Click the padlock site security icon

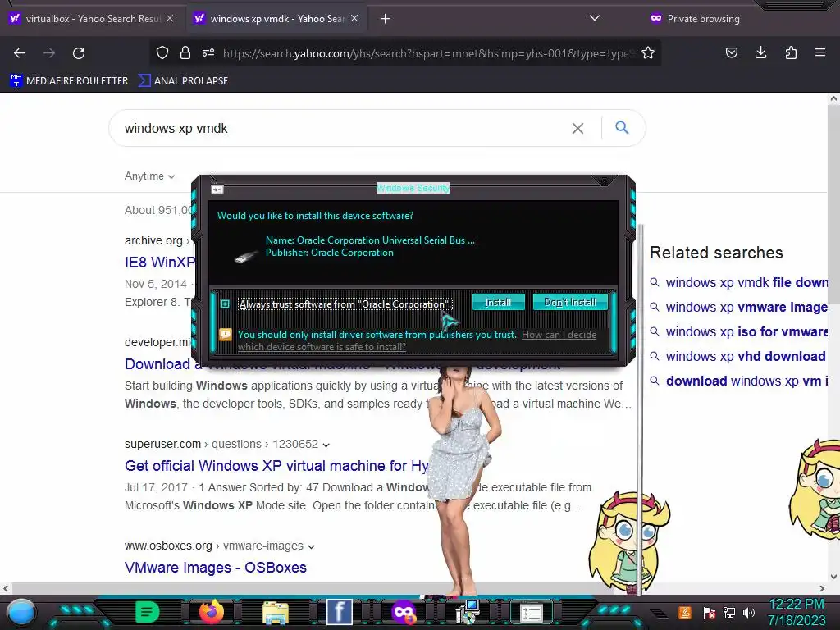185,52
